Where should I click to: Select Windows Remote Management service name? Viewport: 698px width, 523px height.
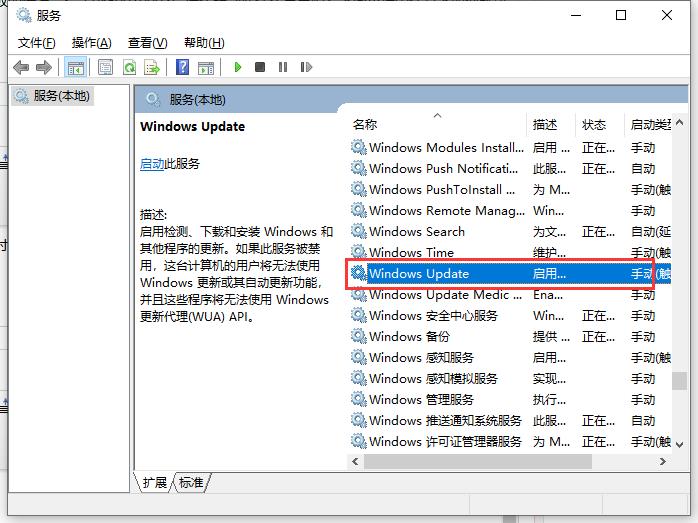447,211
